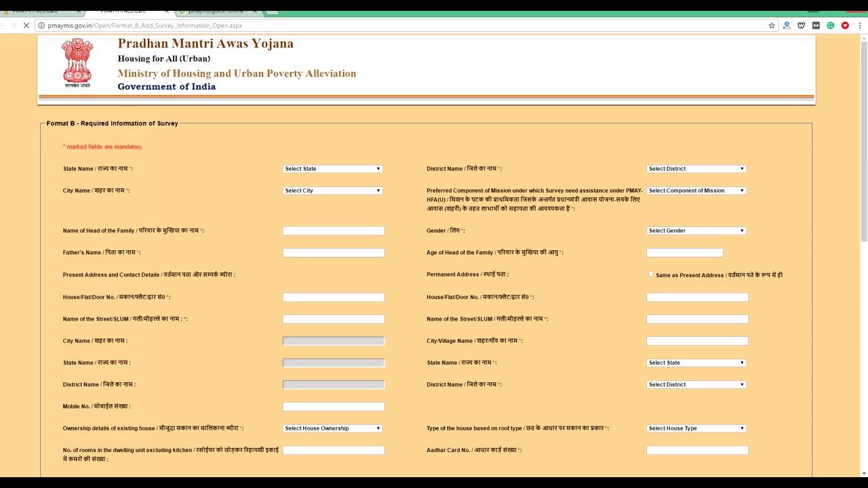Click the forward navigation arrow
Viewport: 868px width, 488px height.
(14, 25)
